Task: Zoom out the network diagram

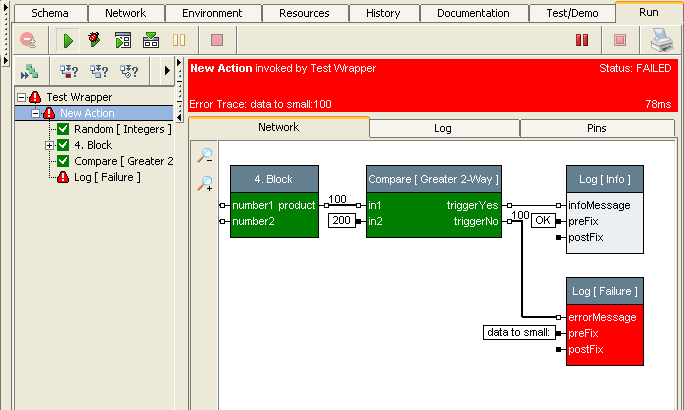Action: (x=204, y=155)
